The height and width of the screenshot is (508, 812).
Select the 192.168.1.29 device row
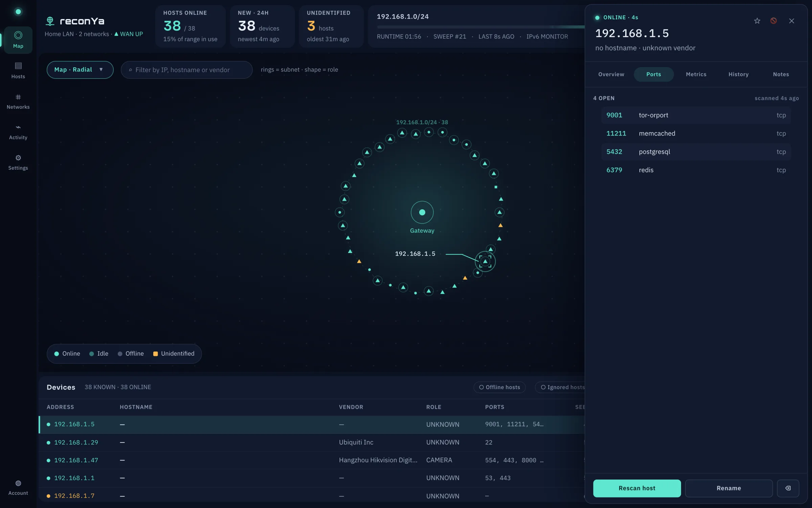point(312,442)
